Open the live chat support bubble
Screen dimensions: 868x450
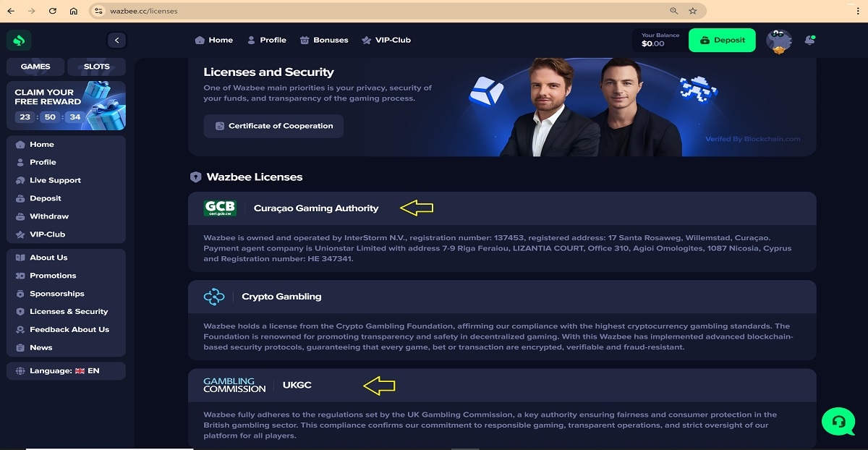point(838,420)
